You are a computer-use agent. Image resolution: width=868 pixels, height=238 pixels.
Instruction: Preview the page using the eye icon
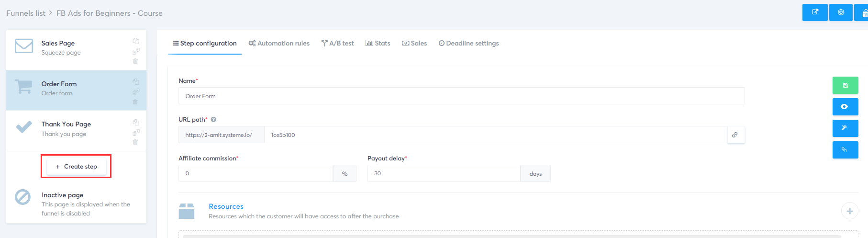pos(845,107)
